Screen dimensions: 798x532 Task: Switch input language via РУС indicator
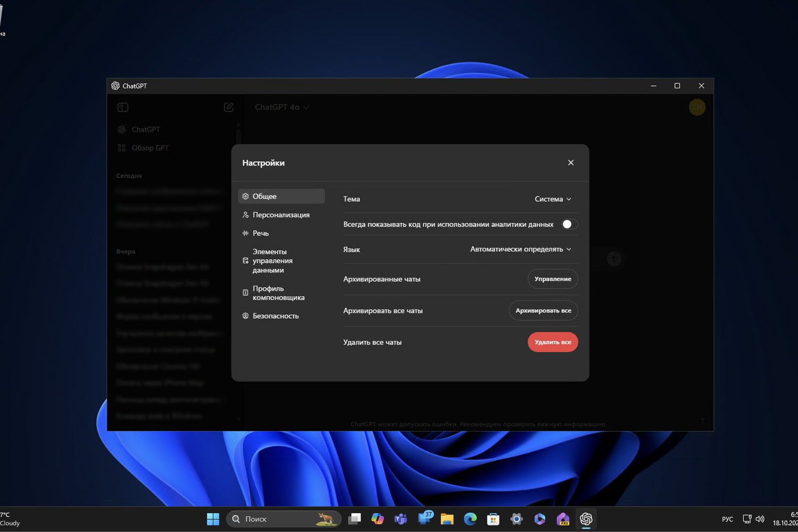click(x=727, y=519)
